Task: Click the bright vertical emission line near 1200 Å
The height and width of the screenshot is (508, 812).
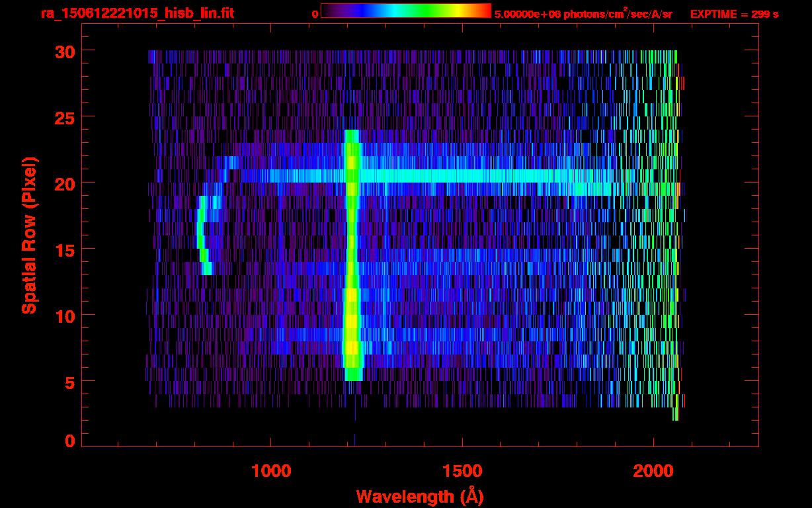Action: (x=351, y=265)
